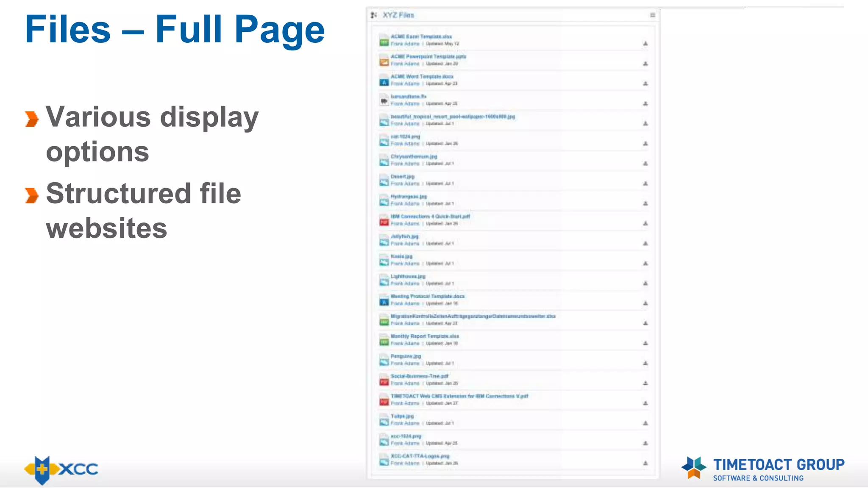Download ACME Word Template.docx
Viewport: 868px width, 488px height.
645,83
